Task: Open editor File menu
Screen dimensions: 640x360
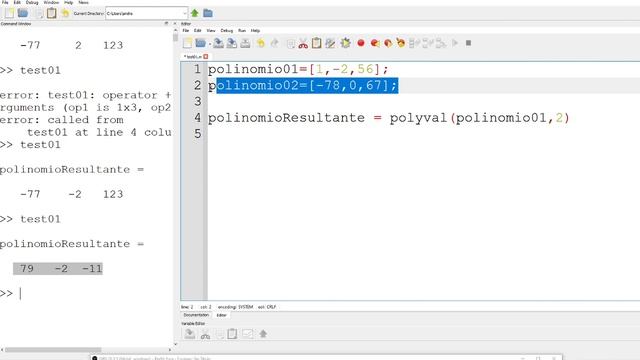Action: (x=186, y=31)
